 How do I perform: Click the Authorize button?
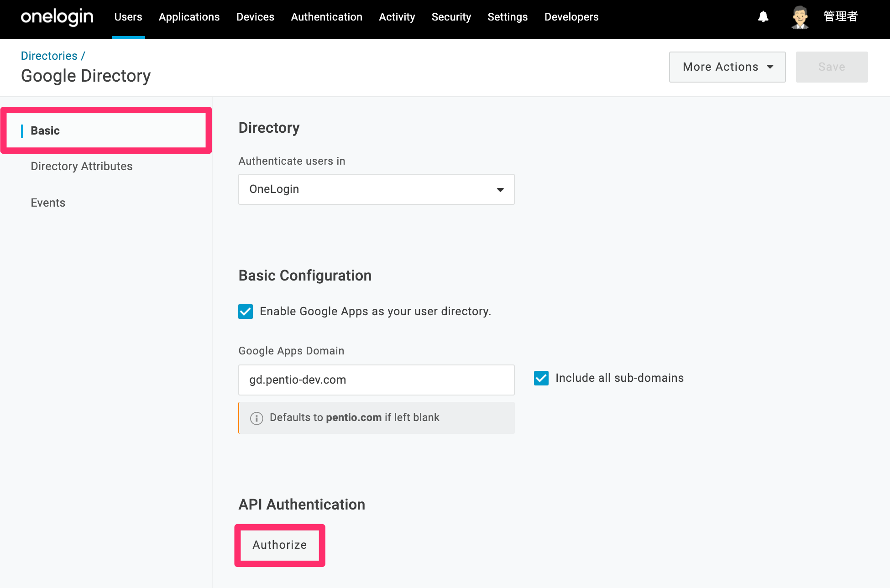[280, 545]
